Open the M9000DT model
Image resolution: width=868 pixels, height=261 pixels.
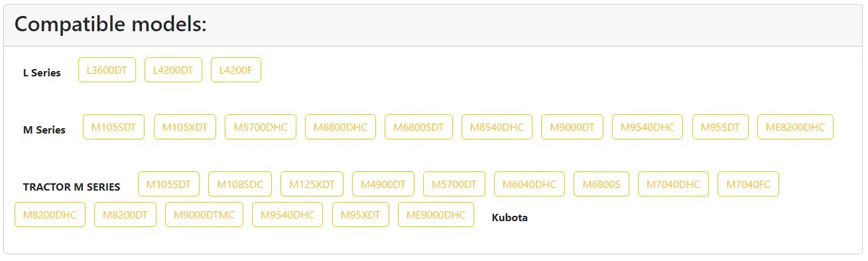(572, 127)
